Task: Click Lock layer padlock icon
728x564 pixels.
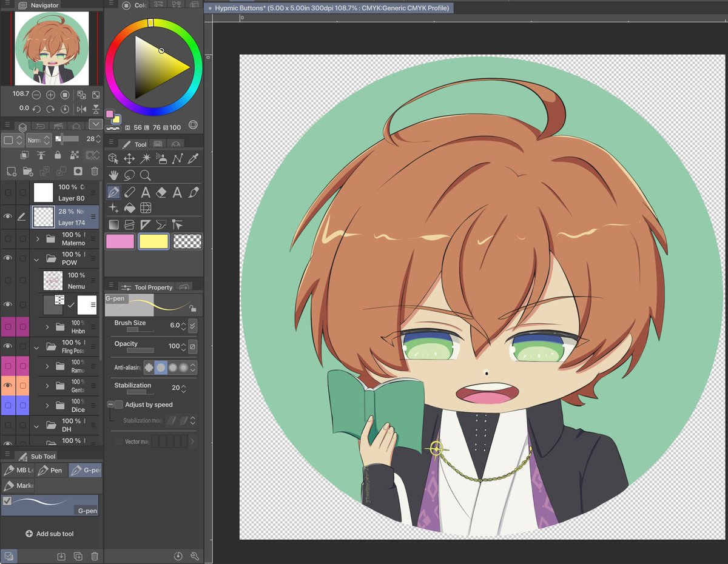Action: click(x=58, y=155)
